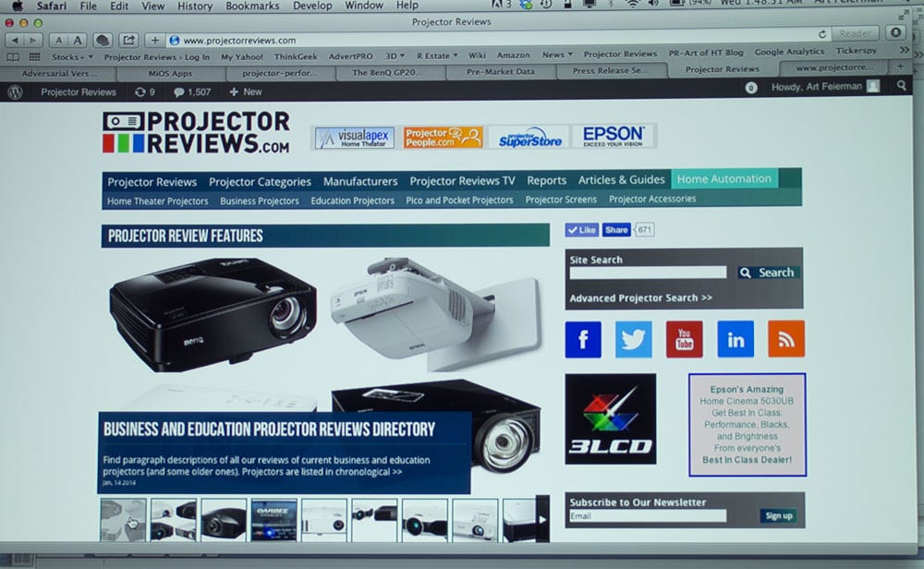This screenshot has height=569, width=924.
Task: Open the New content dropdown in admin bar
Action: pyautogui.click(x=246, y=91)
